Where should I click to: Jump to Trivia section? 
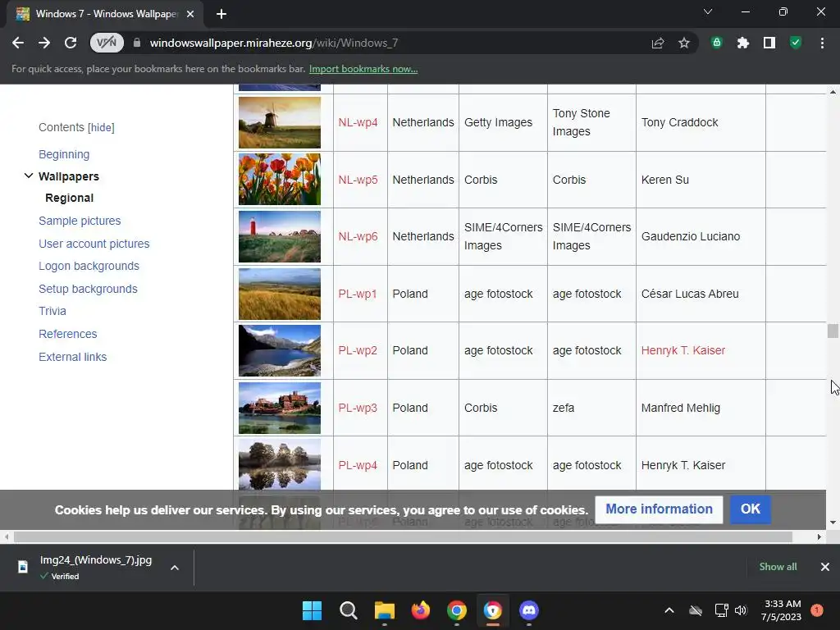tap(52, 311)
